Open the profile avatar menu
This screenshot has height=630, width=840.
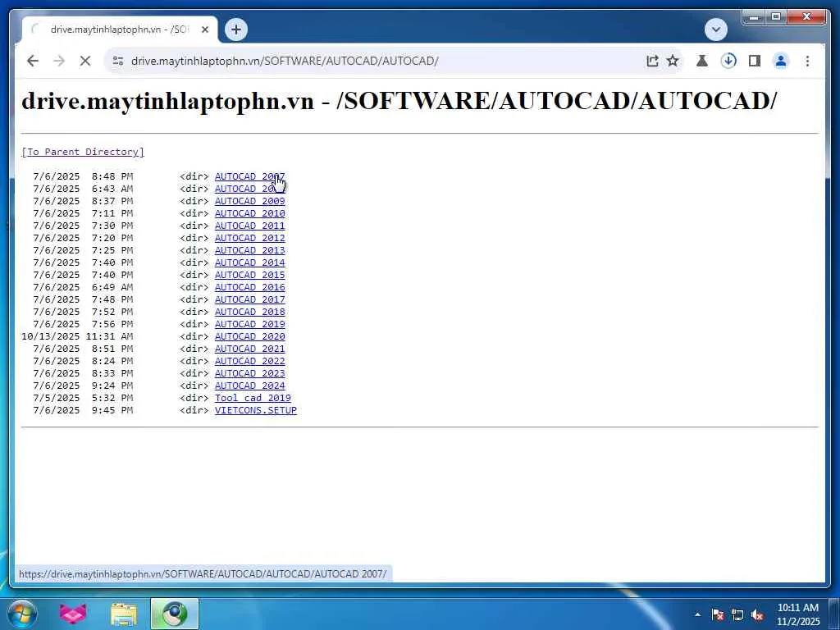click(781, 61)
